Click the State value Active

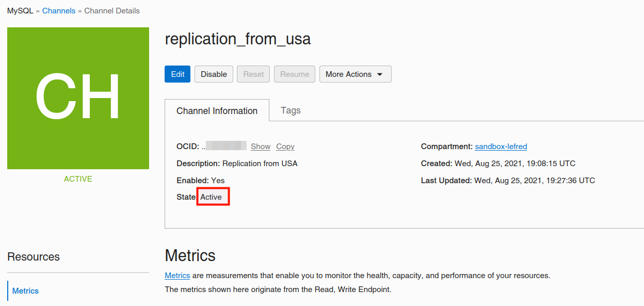point(211,197)
